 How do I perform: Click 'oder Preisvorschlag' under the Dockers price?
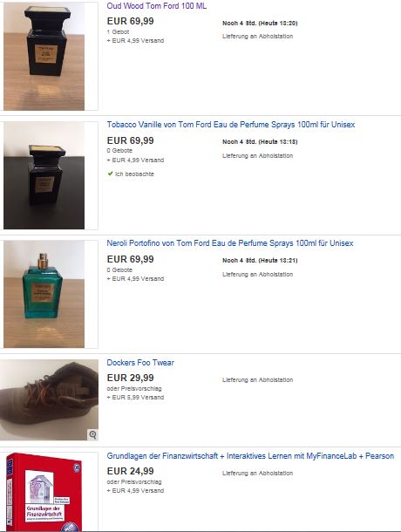[x=134, y=388]
